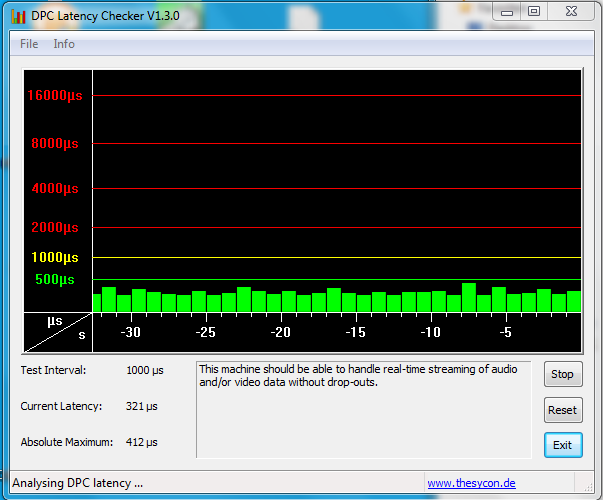Click the 8000µs axis label

pyautogui.click(x=55, y=143)
